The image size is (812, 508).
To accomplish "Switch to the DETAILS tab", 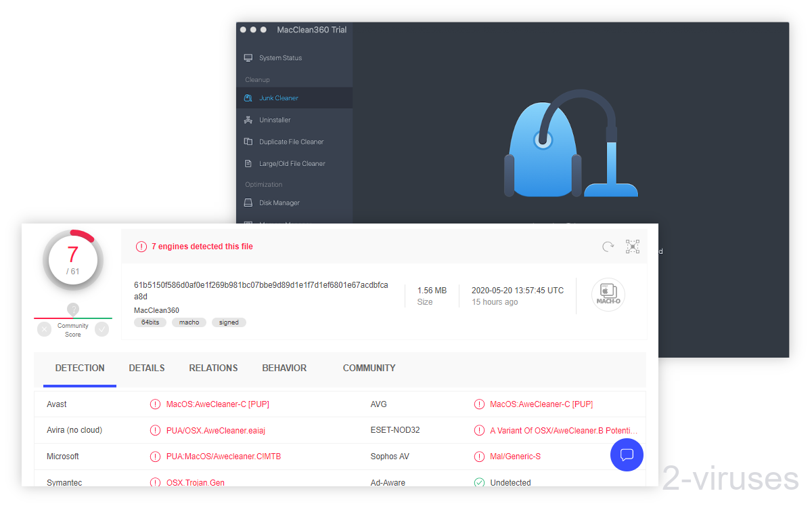I will click(147, 368).
